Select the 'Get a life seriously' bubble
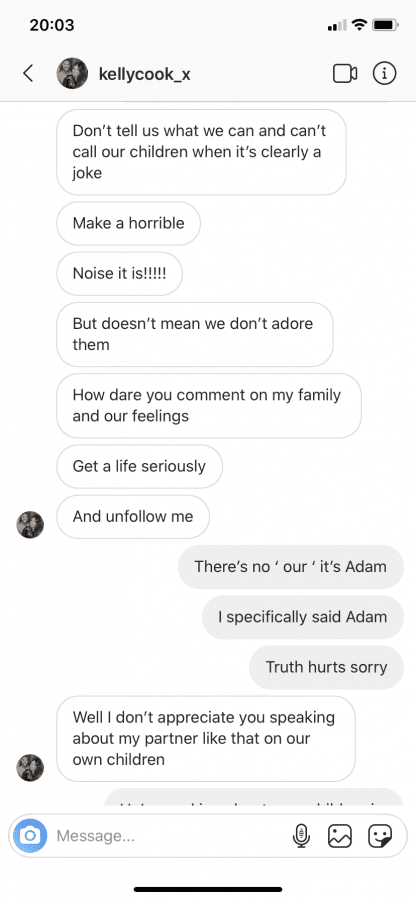416x900 pixels. pyautogui.click(x=139, y=466)
